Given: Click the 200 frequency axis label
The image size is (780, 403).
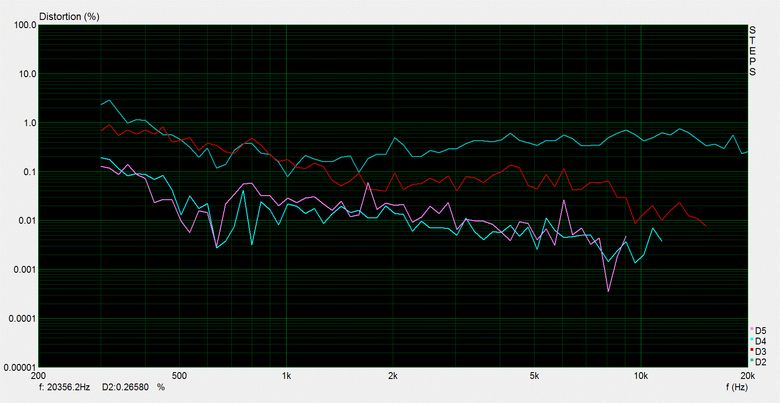Looking at the screenshot, I should coord(38,376).
